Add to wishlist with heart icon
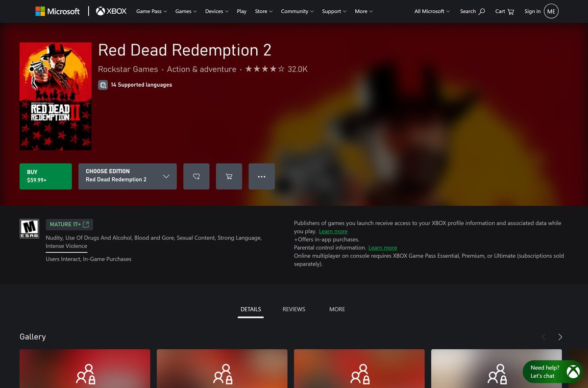This screenshot has width=588, height=388. click(x=196, y=176)
